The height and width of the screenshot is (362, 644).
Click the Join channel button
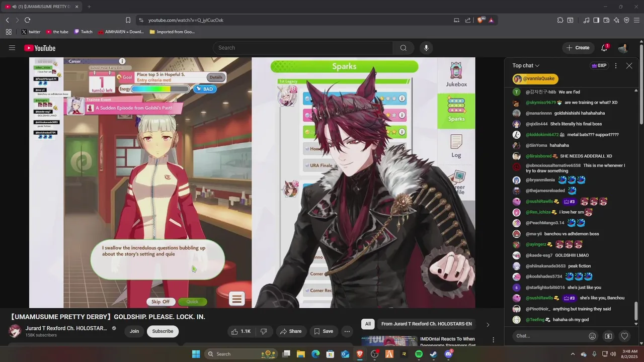134,331
